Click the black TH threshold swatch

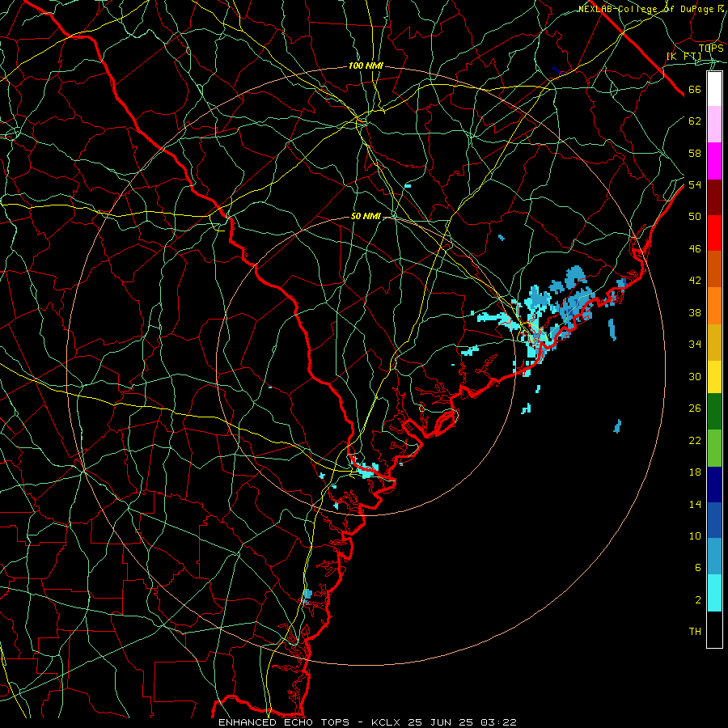coord(714,629)
